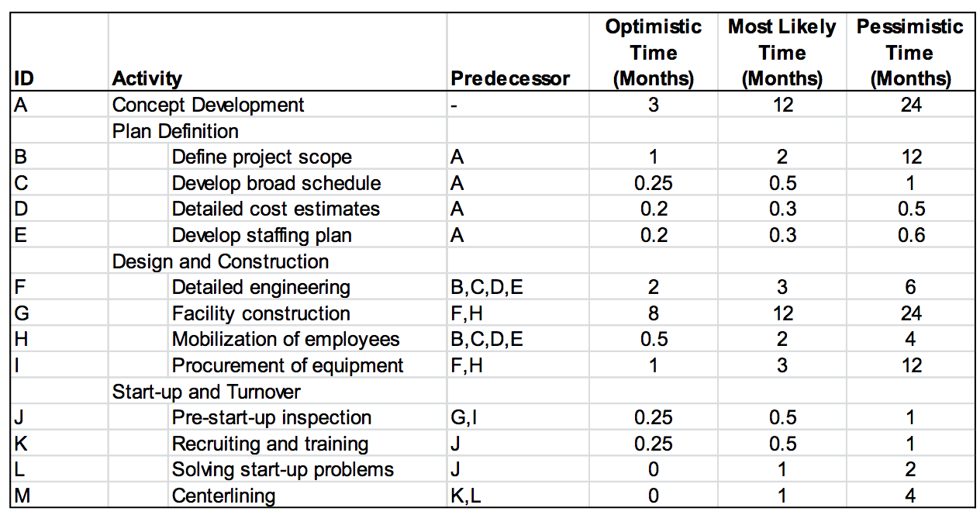Click the Detailed cost estimates cell
This screenshot has width=980, height=515.
(x=275, y=209)
